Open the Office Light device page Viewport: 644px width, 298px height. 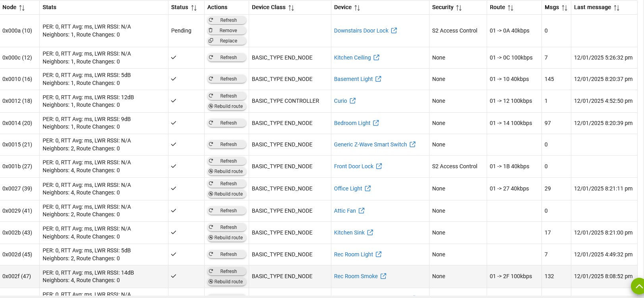pos(348,188)
